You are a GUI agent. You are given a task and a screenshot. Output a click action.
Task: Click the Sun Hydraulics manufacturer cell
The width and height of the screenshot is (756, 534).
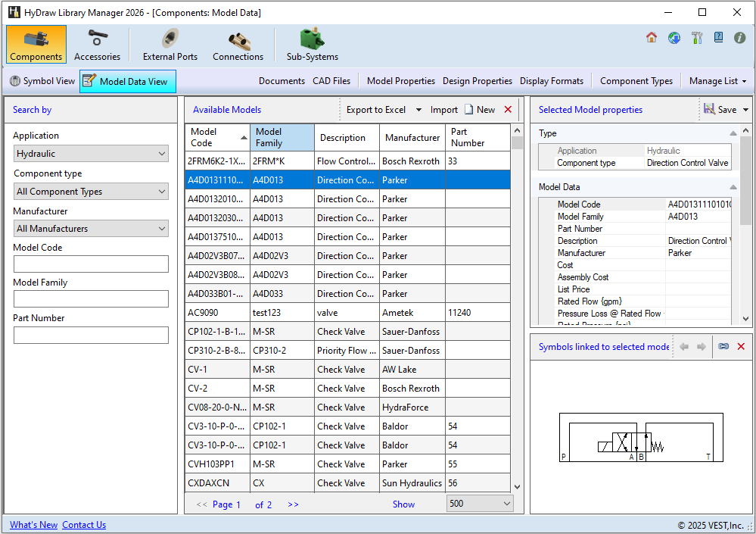coord(412,482)
